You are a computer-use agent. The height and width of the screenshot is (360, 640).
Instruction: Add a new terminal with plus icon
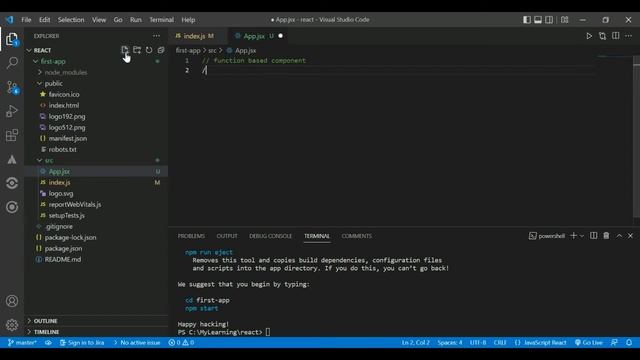point(573,236)
